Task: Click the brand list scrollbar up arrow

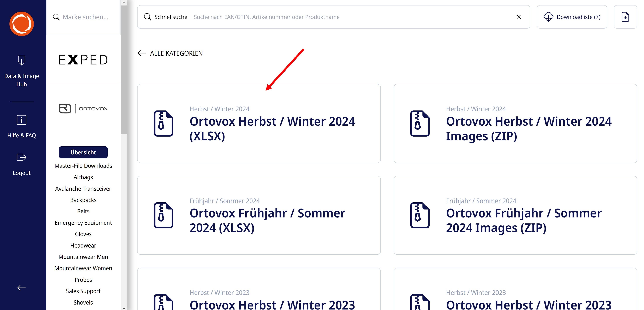Action: (x=124, y=2)
